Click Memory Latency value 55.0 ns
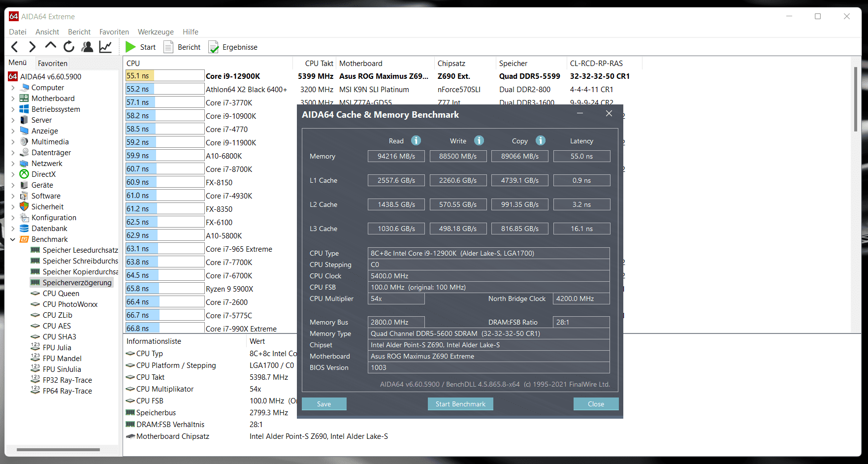 point(582,156)
